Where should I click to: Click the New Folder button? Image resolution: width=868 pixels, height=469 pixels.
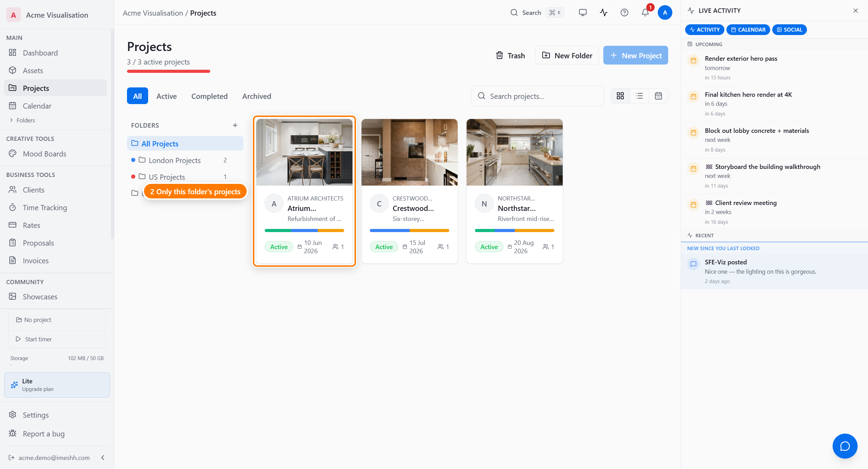[567, 56]
